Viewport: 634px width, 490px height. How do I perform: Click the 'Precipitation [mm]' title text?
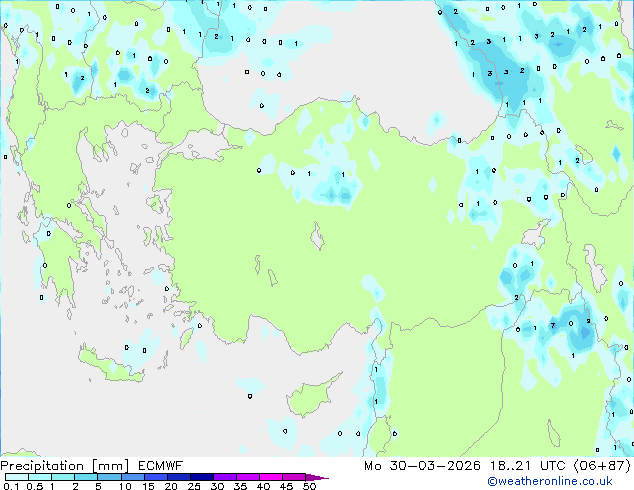(x=65, y=466)
